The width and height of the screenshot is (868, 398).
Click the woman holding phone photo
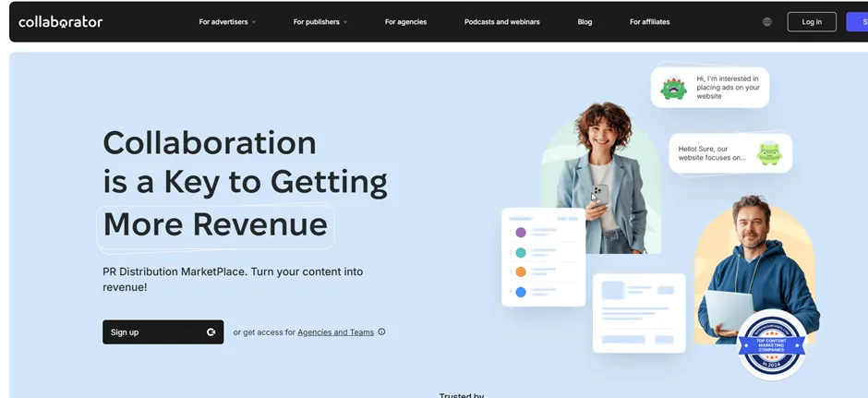(602, 178)
